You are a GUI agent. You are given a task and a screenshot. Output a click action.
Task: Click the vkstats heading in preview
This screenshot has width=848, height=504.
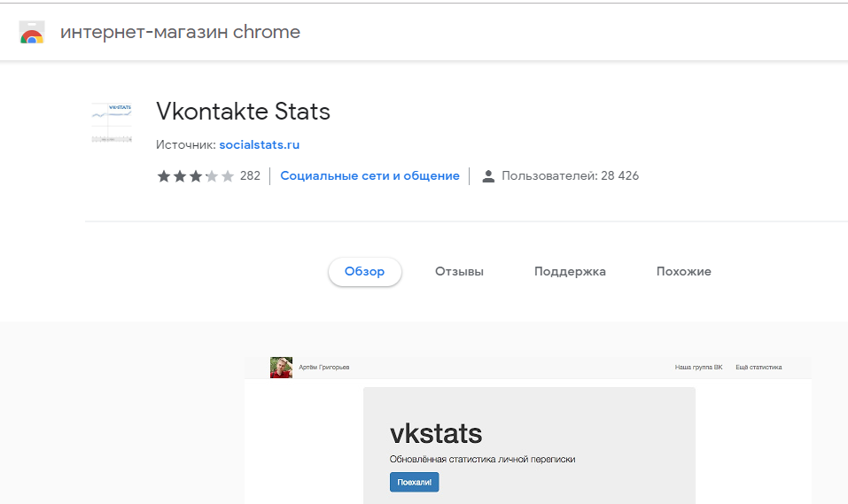pos(436,433)
